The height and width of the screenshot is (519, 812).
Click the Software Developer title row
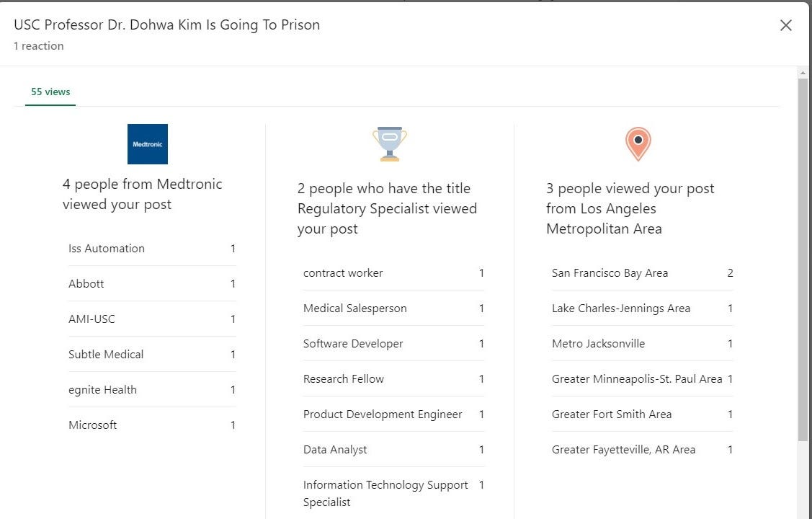(393, 343)
